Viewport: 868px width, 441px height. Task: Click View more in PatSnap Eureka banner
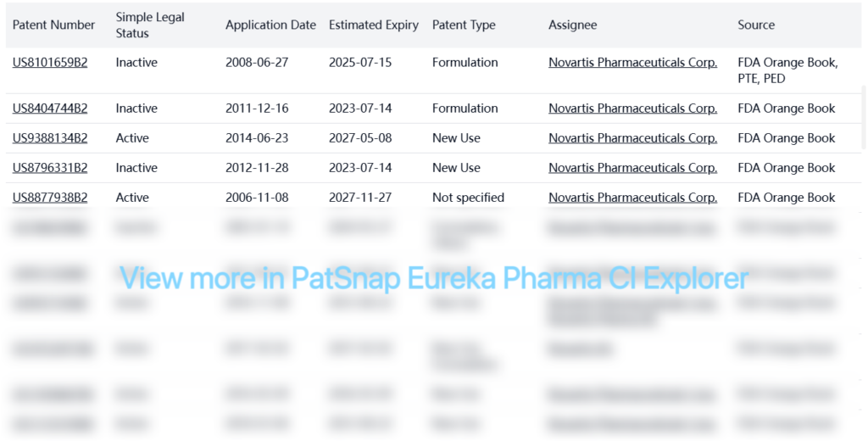point(433,278)
